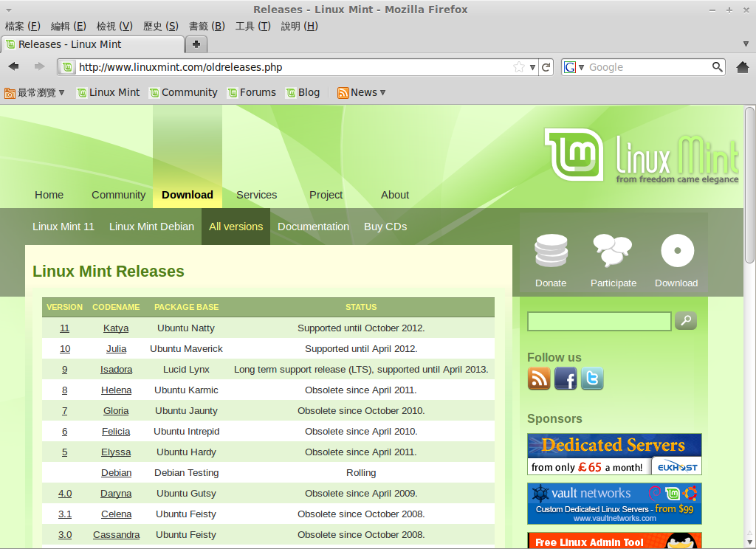The height and width of the screenshot is (549, 756).
Task: Open the Isadora codename link
Action: click(x=116, y=370)
